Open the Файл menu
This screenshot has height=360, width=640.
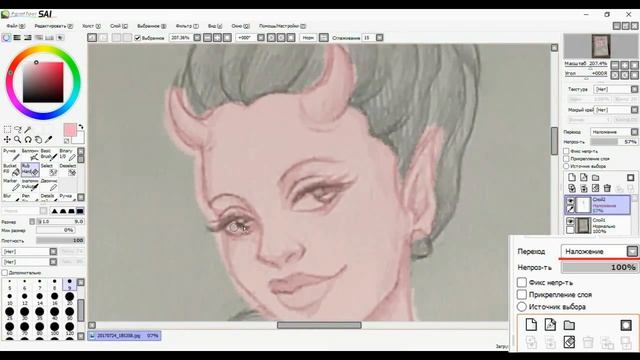click(16, 26)
